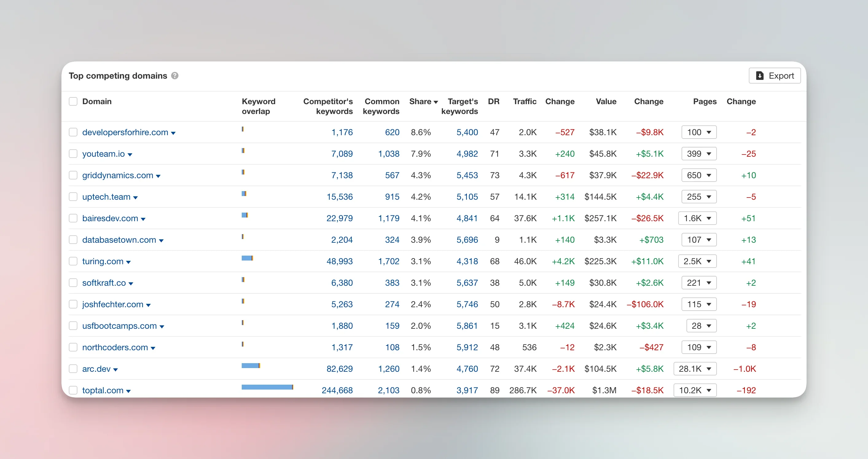
Task: Toggle the select-all Domain header checkbox
Action: (73, 101)
